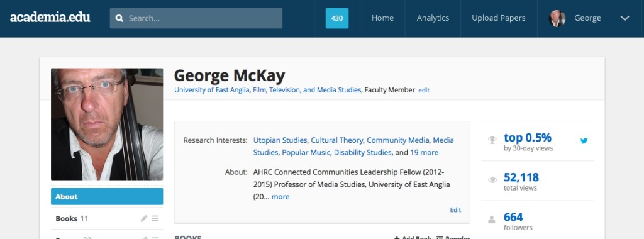Viewport: 644px width, 239px height.
Task: Click the reorder lines icon for Books
Action: tap(155, 218)
